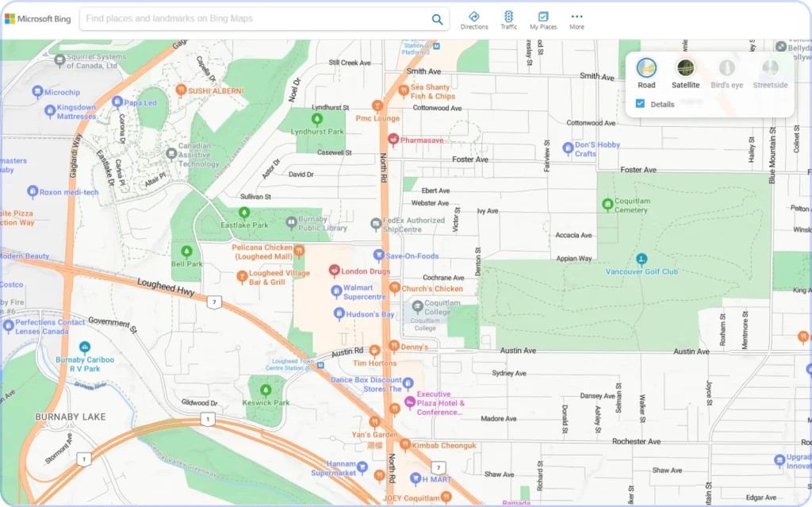
Task: Switch to Satellite map style
Action: 685,74
